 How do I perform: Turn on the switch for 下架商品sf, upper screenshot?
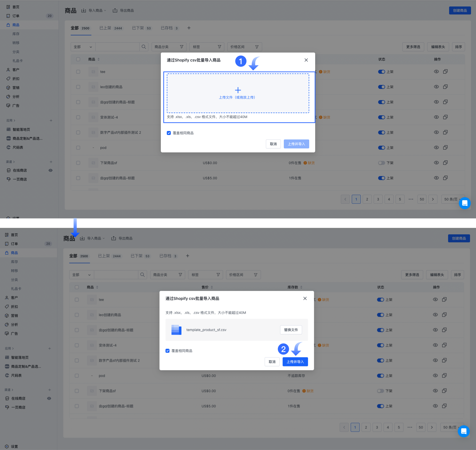382,163
